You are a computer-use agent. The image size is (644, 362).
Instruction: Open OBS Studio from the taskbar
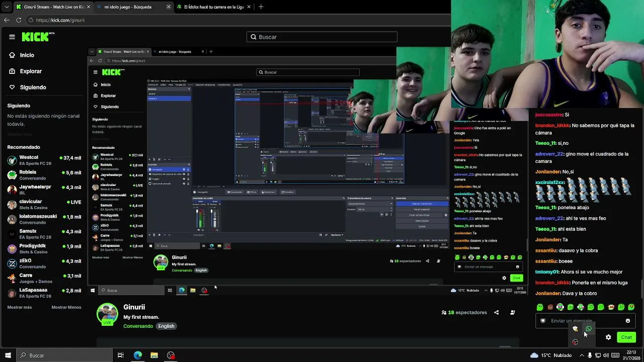point(171,355)
